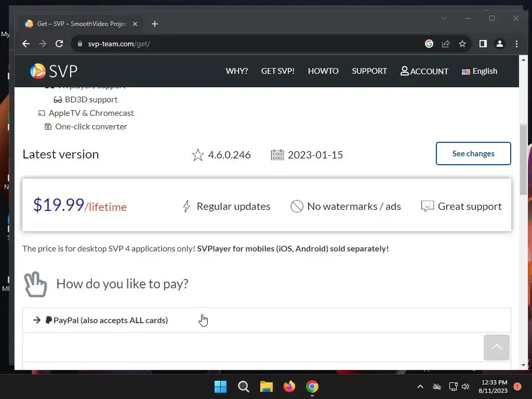Go forward in browser history
The width and height of the screenshot is (532, 399).
43,44
